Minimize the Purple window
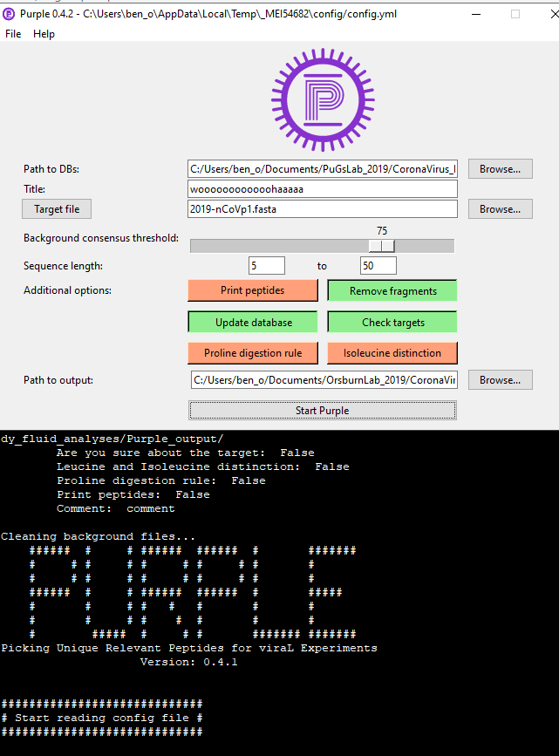This screenshot has height=756, width=559. click(x=474, y=14)
